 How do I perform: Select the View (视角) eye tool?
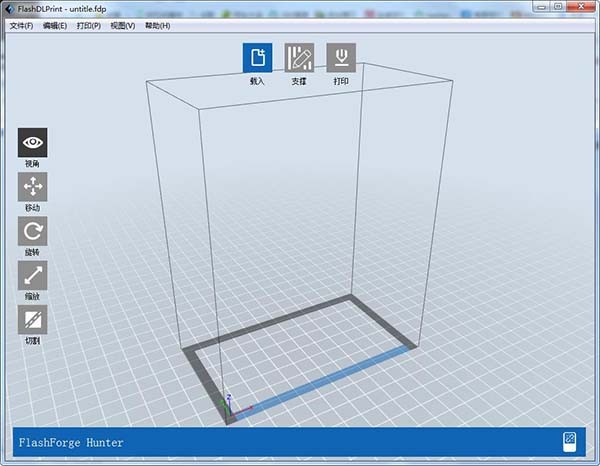click(33, 143)
